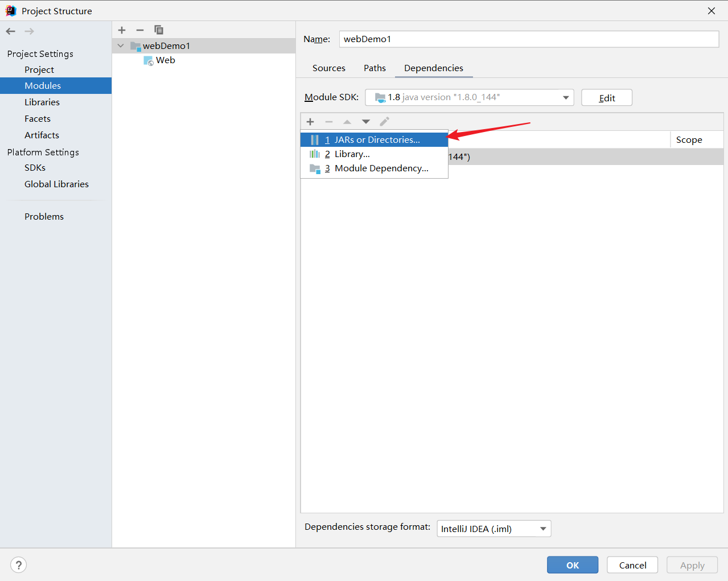Click the Edit SDK button
The width and height of the screenshot is (728, 581).
click(x=607, y=98)
